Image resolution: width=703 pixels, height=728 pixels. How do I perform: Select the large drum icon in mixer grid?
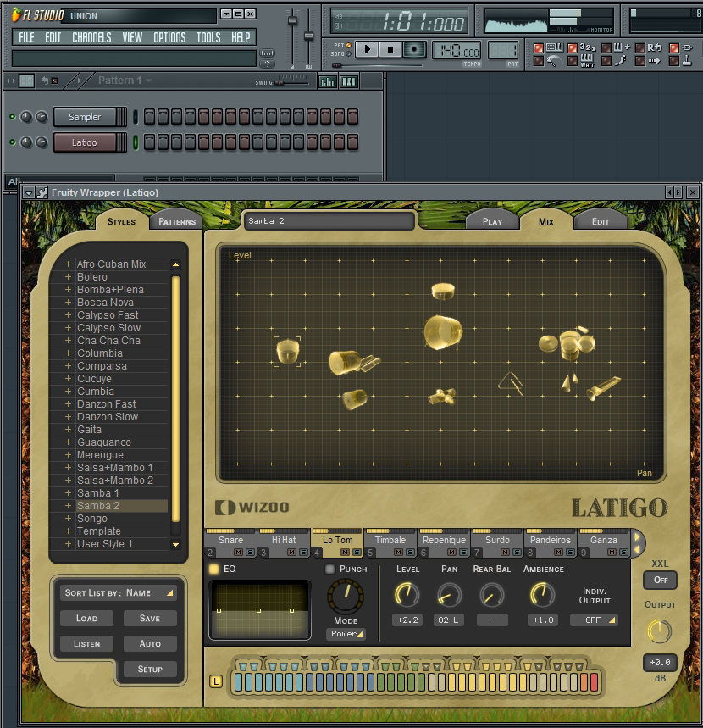[x=441, y=331]
